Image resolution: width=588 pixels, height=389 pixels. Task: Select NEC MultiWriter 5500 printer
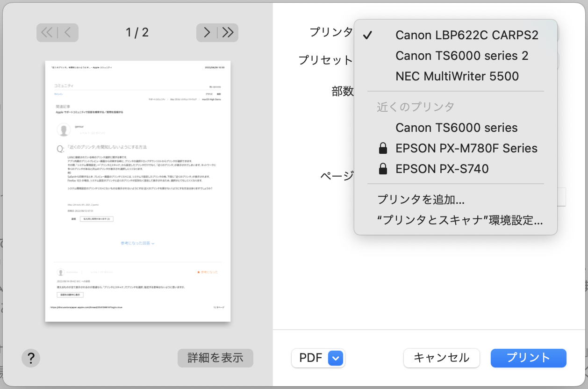click(x=456, y=76)
